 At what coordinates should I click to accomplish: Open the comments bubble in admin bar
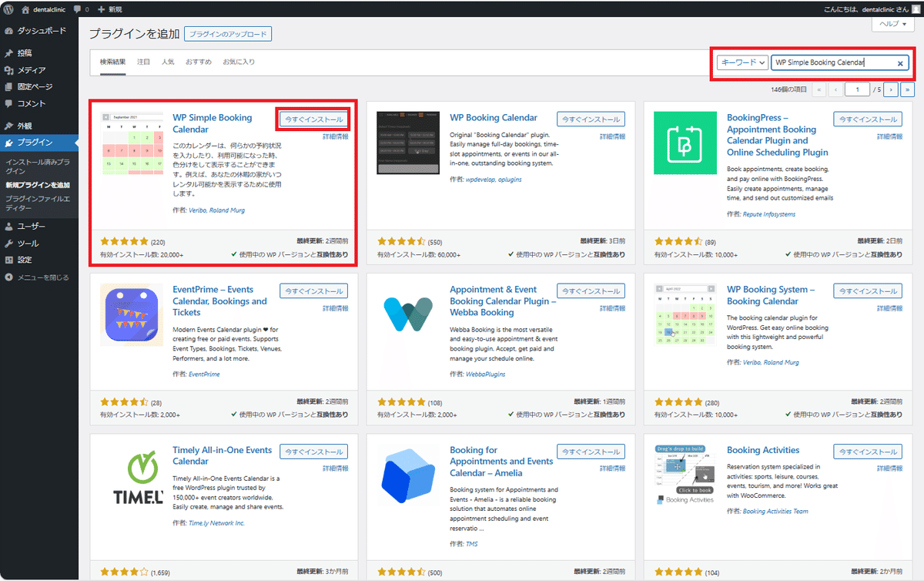coord(80,8)
